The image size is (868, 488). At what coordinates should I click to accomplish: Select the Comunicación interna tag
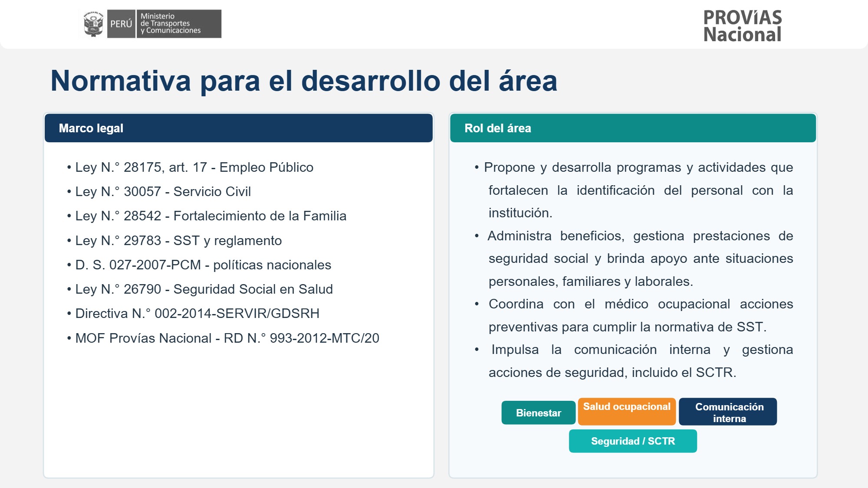pos(728,411)
